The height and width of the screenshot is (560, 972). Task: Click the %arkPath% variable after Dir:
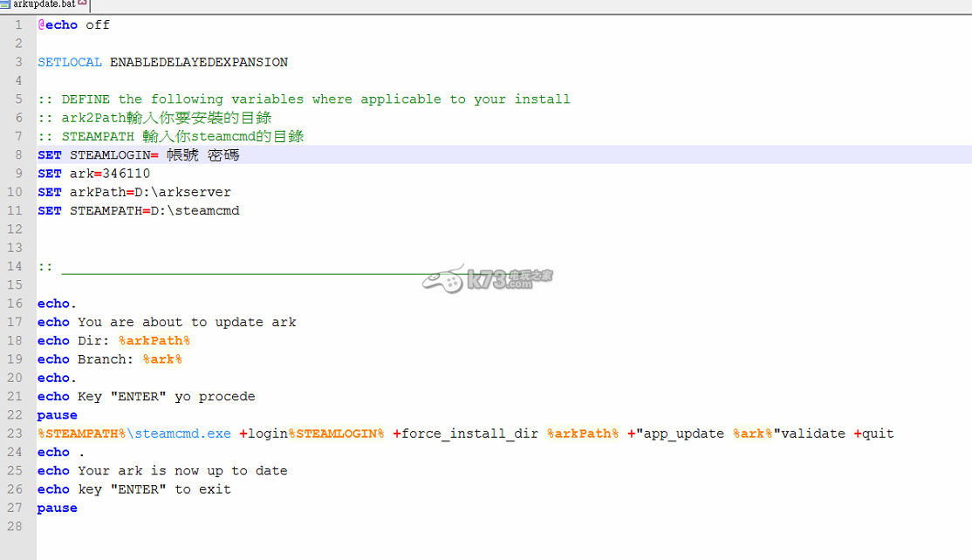click(154, 341)
